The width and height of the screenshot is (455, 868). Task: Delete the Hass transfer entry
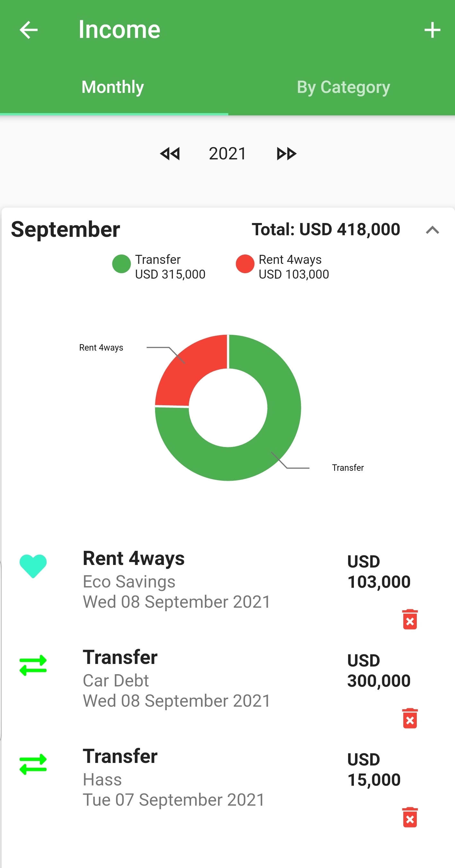point(409,817)
